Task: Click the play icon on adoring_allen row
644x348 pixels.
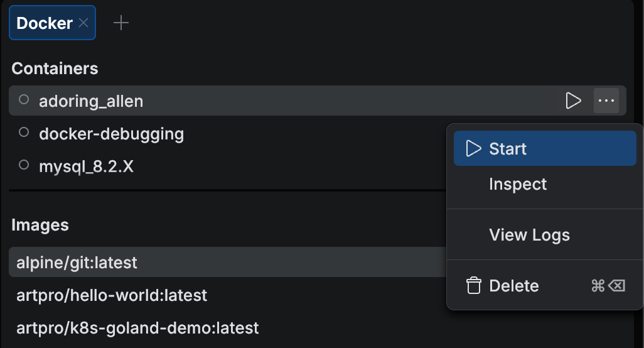Action: tap(573, 101)
